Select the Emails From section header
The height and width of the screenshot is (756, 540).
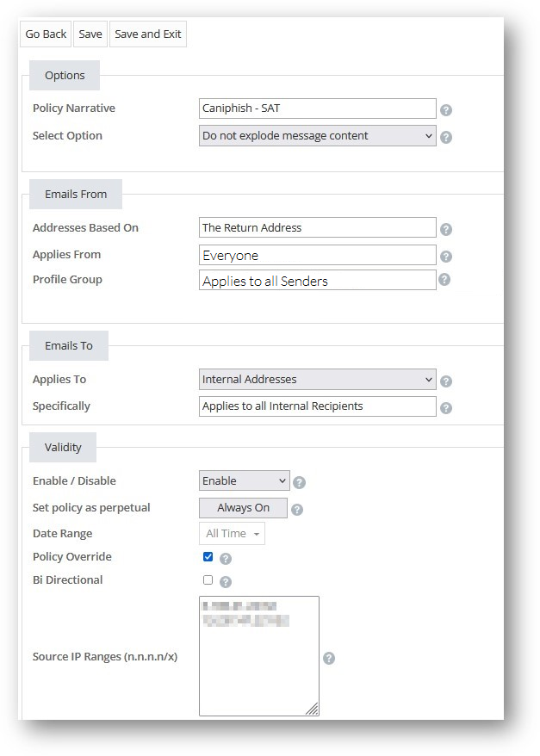point(75,194)
